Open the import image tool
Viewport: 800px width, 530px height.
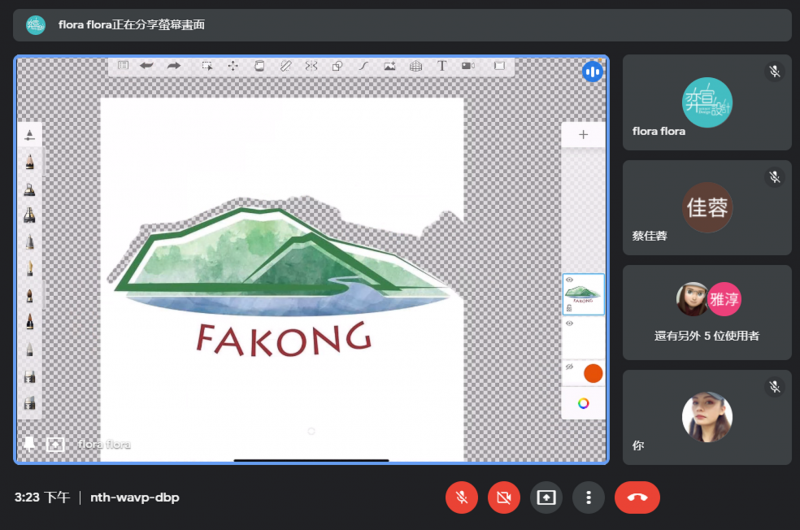(x=389, y=66)
